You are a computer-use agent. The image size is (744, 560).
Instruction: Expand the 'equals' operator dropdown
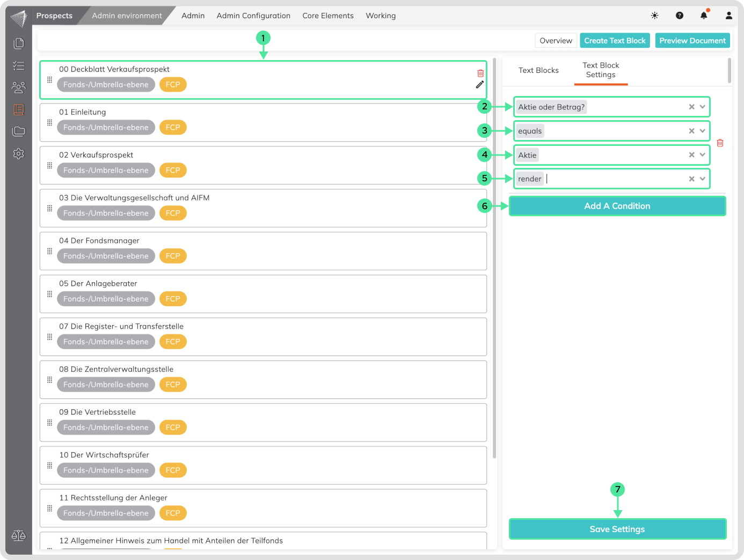[702, 131]
